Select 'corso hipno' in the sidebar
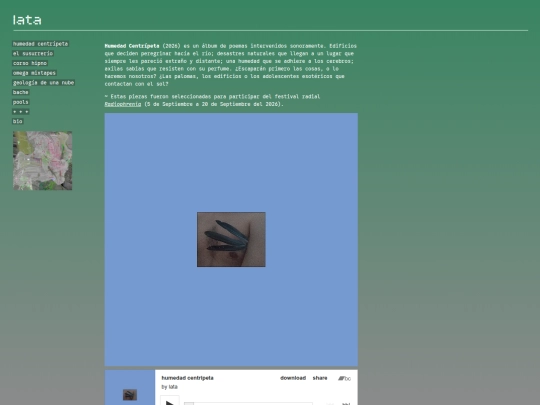The image size is (540, 405). coord(30,63)
